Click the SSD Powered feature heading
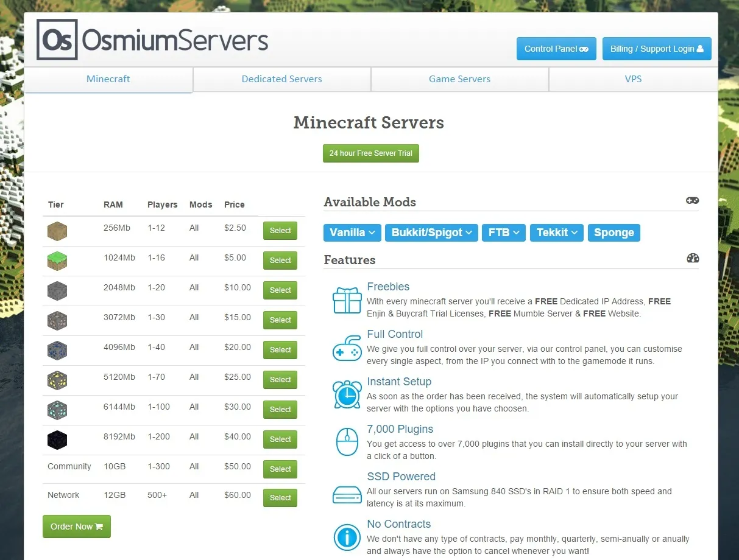 401,477
